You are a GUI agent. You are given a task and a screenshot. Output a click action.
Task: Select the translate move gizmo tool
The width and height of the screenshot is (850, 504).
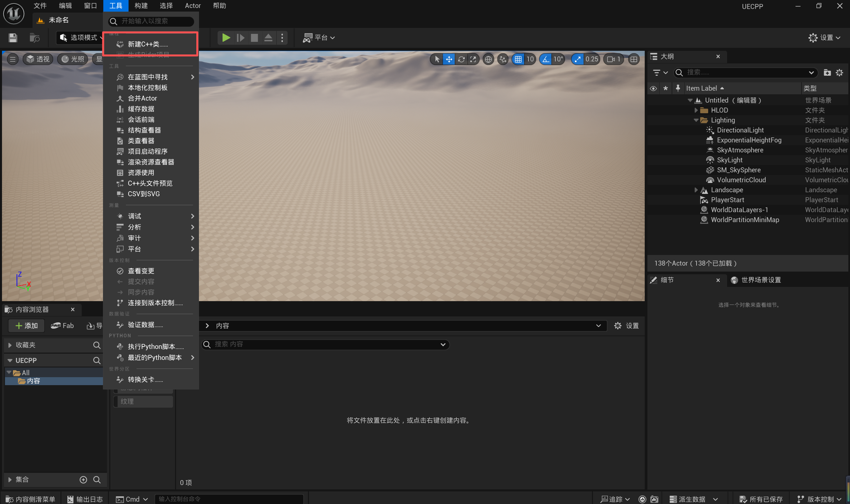click(x=449, y=59)
